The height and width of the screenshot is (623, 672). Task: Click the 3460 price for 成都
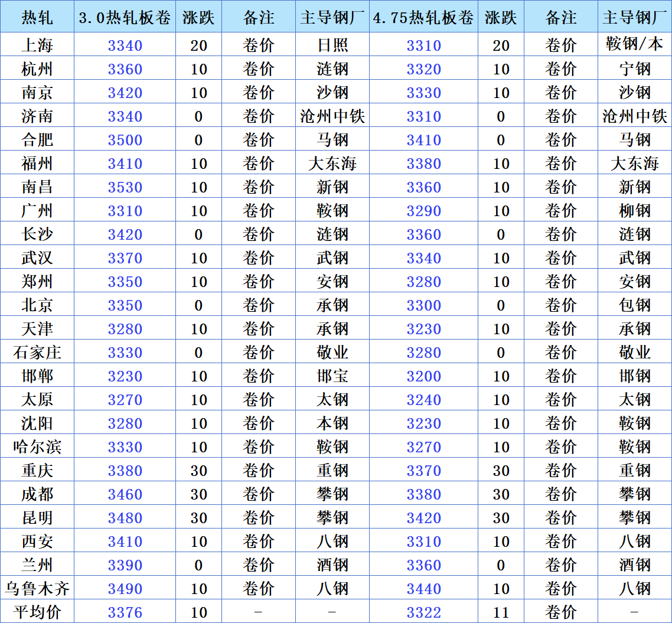[125, 494]
